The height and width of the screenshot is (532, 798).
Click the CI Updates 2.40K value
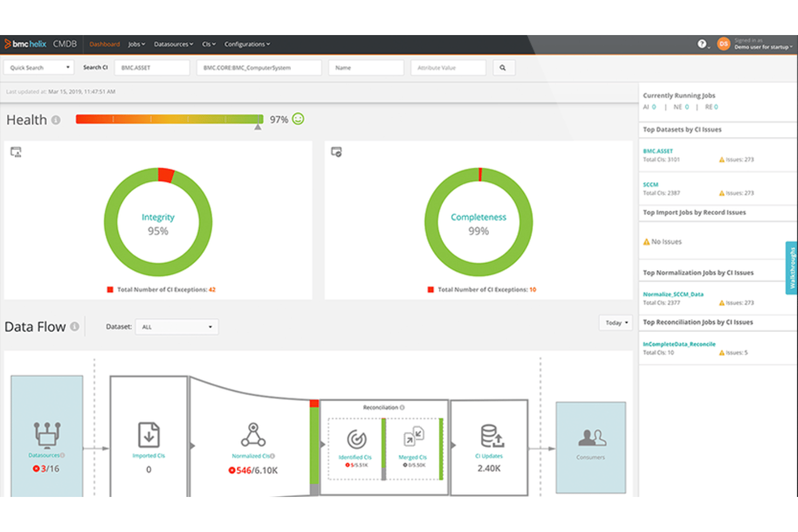489,469
